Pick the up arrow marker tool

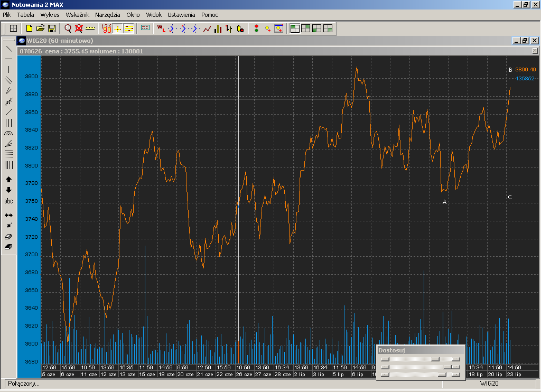8,180
